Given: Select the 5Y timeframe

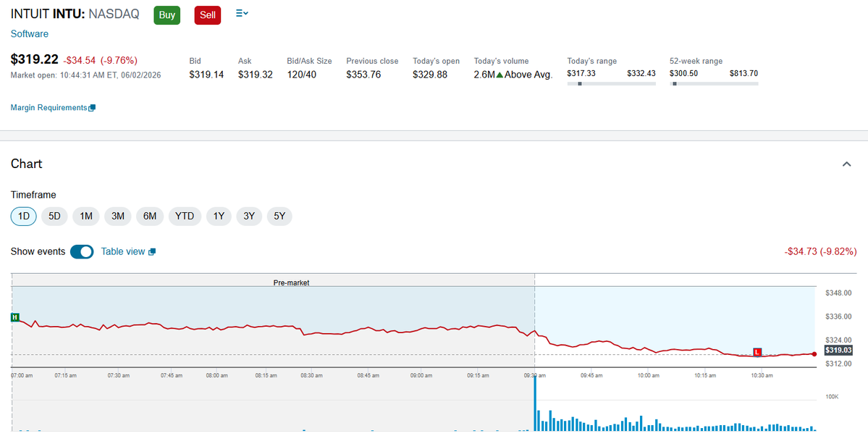Looking at the screenshot, I should (x=279, y=217).
